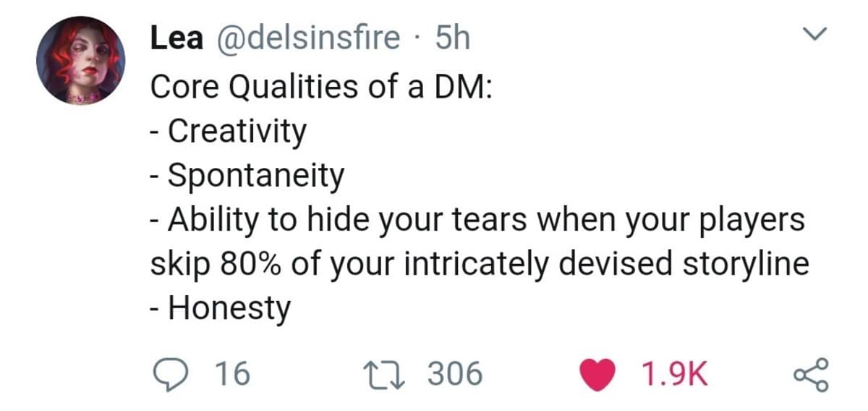868x411 pixels.
Task: View the 306 retweets count
Action: tap(454, 373)
